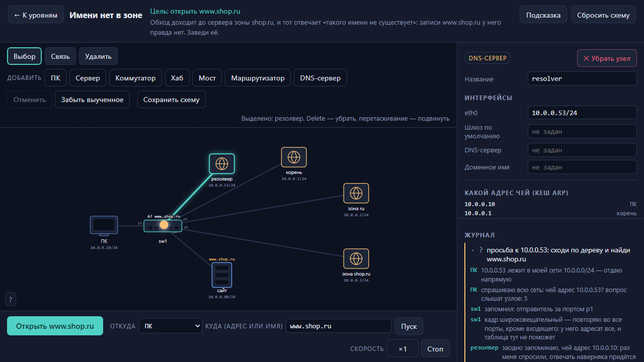Focus the Шлюз по умолчанию field
This screenshot has width=644, height=362.
point(582,132)
